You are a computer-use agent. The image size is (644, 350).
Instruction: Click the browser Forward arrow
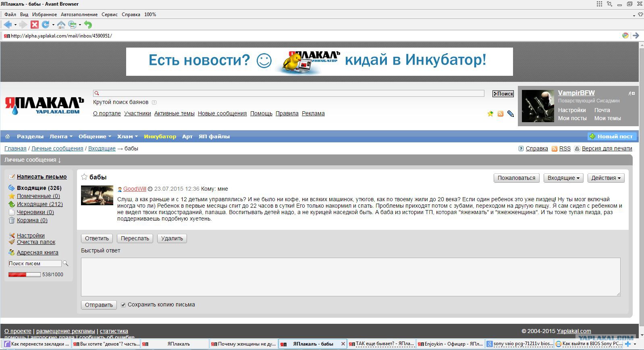pyautogui.click(x=23, y=25)
